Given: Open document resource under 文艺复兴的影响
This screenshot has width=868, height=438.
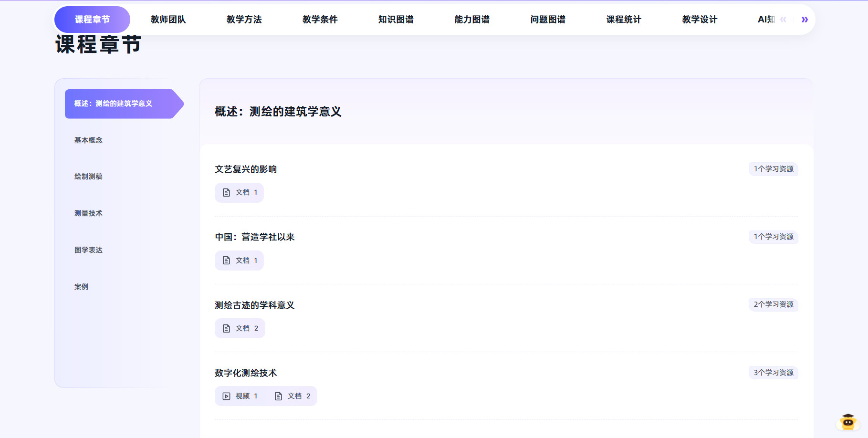Looking at the screenshot, I should click(240, 193).
